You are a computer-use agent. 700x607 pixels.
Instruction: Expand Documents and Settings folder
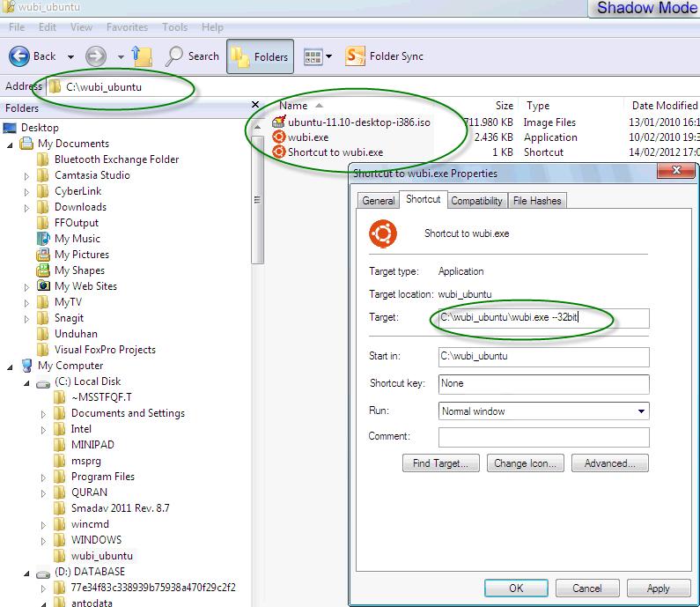pyautogui.click(x=43, y=414)
